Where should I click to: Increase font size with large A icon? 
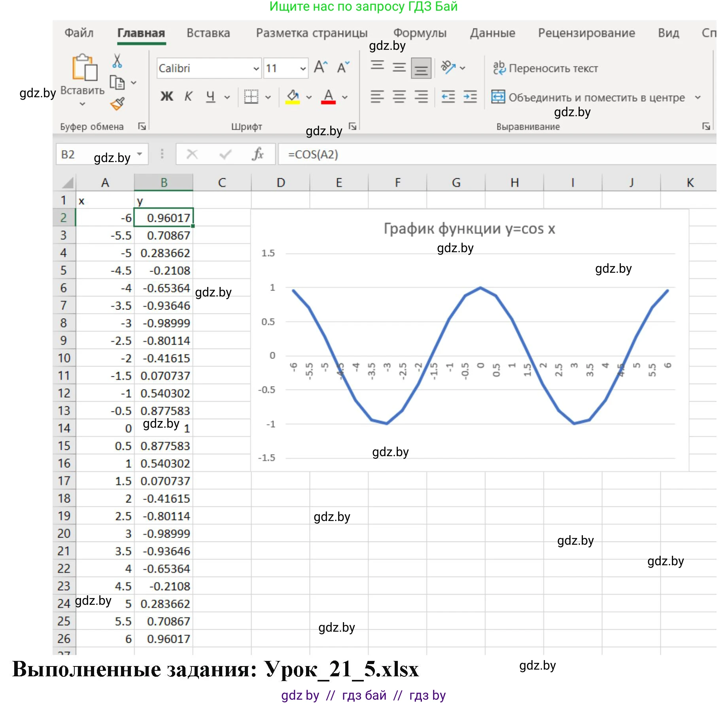321,68
